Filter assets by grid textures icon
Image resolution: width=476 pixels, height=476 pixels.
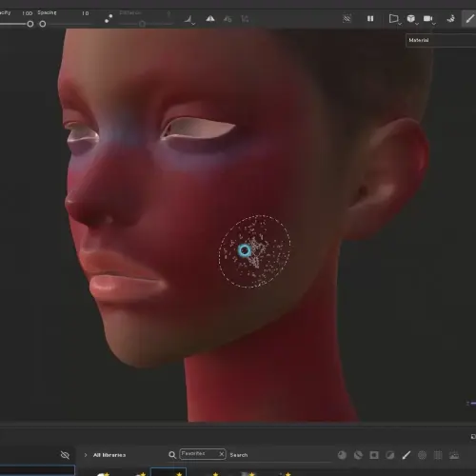coord(438,455)
